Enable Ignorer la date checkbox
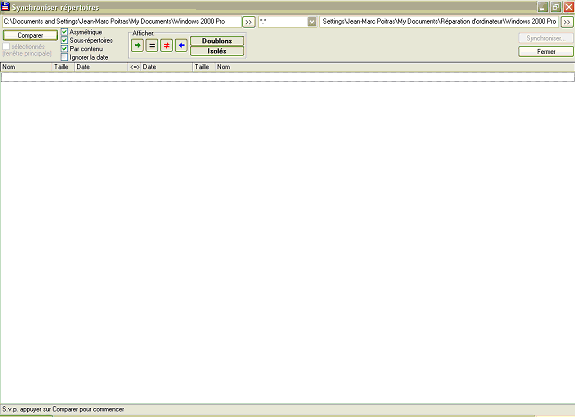Viewport: 575px width, 417px height. click(64, 57)
